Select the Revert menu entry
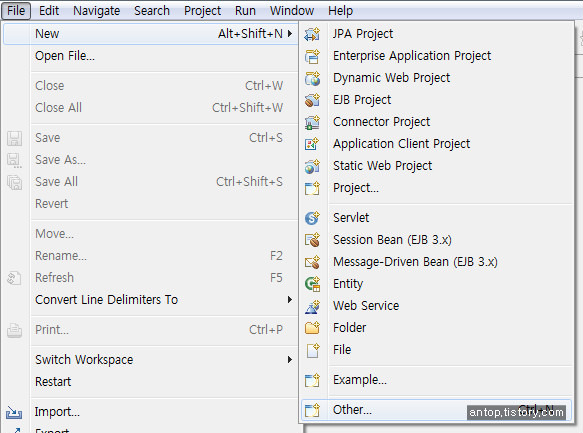Viewport: 583px width, 433px height. pos(150,204)
